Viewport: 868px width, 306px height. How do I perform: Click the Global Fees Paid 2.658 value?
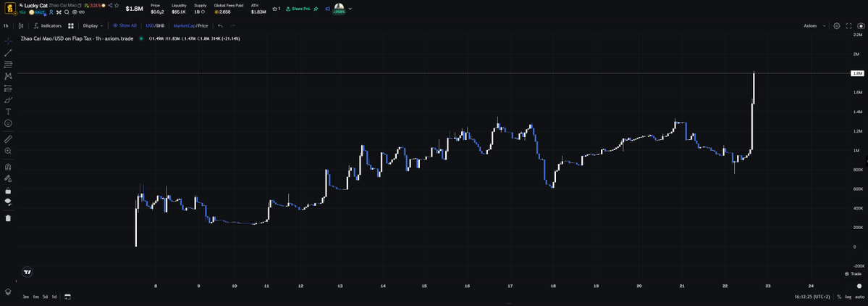222,11
